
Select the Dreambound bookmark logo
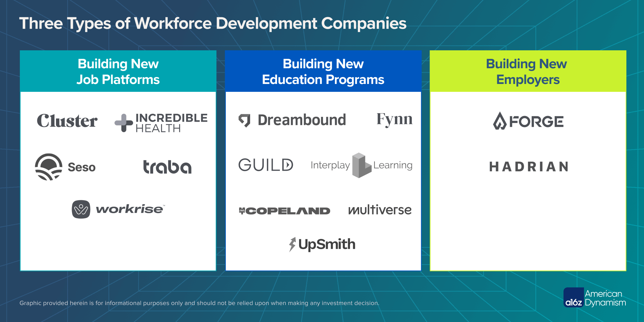245,120
